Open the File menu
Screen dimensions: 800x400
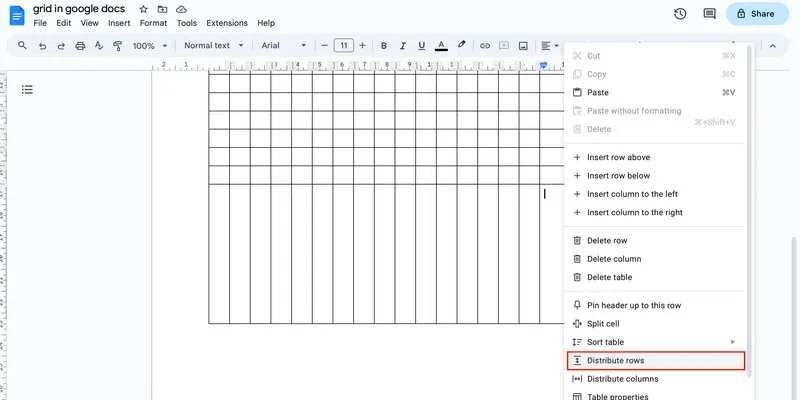click(x=40, y=23)
